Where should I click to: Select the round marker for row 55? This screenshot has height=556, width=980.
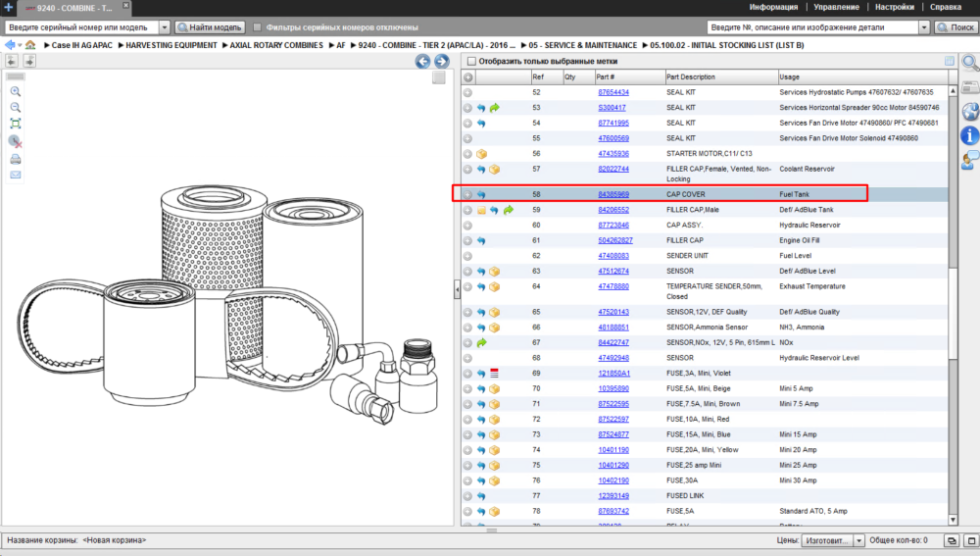pos(467,138)
